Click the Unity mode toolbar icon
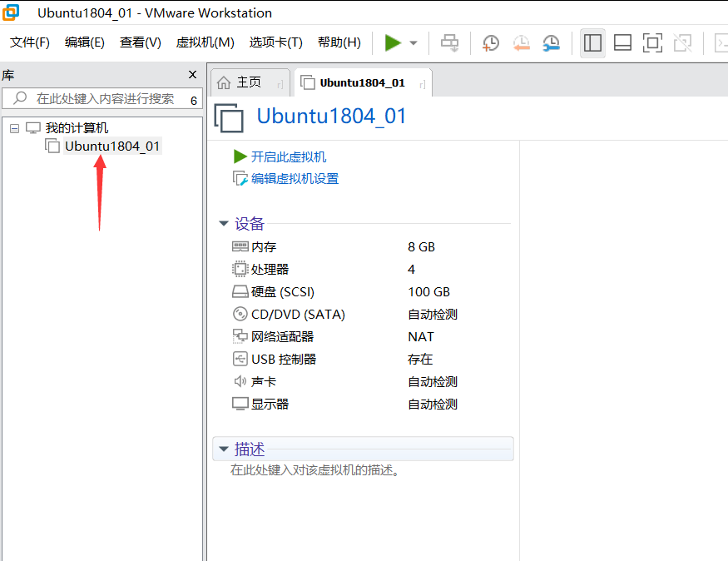 pyautogui.click(x=682, y=43)
